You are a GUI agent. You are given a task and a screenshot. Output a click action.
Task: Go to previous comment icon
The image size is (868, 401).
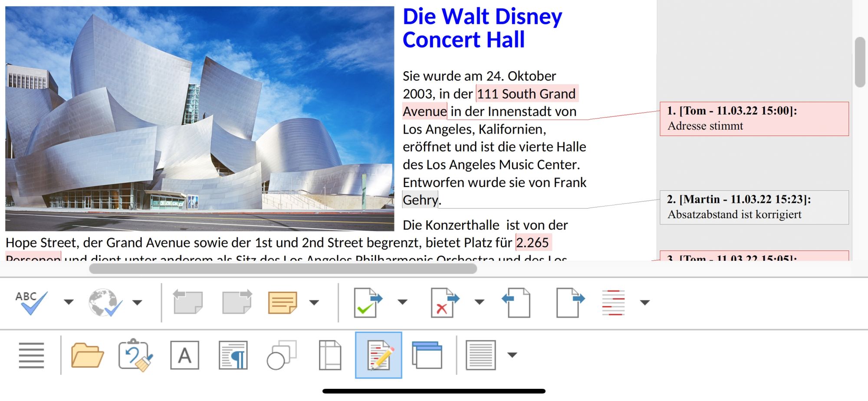187,302
